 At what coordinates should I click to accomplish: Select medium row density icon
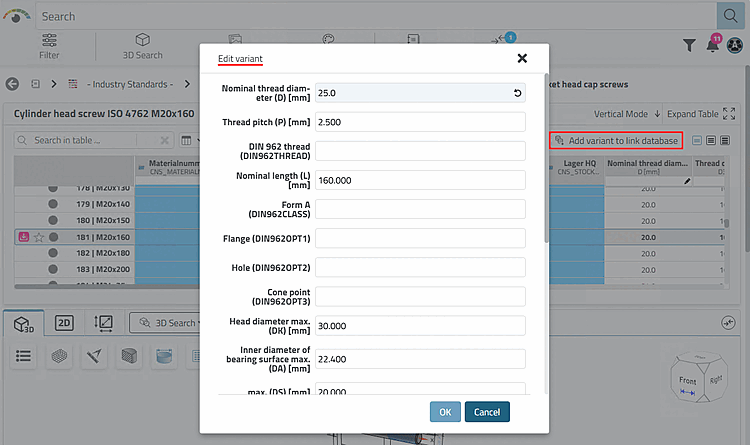(711, 141)
